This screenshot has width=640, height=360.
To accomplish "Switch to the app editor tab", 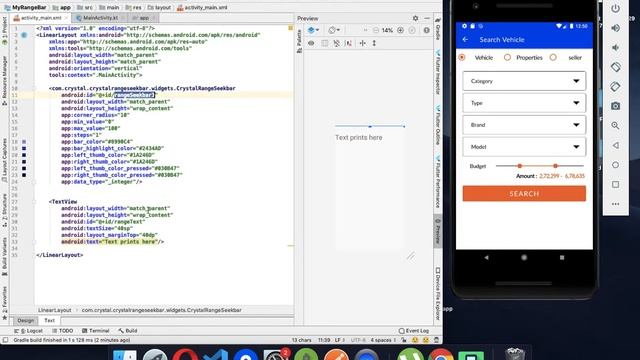I will point(144,18).
